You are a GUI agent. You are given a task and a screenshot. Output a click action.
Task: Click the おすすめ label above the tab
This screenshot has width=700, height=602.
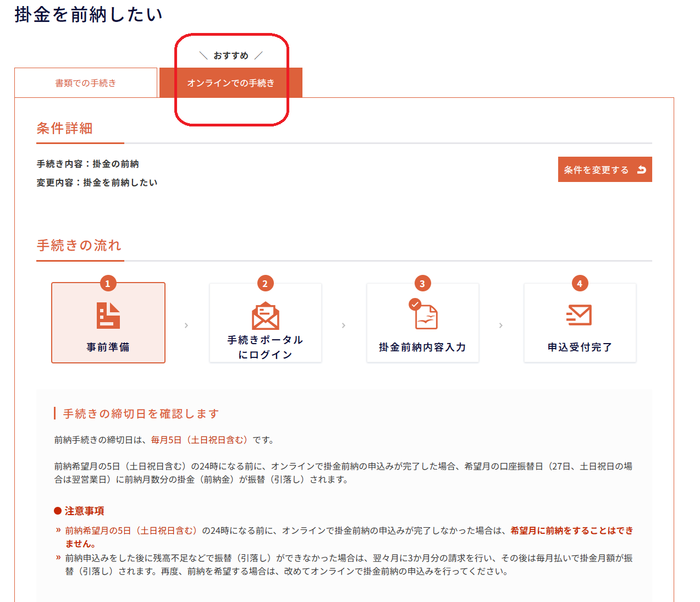pyautogui.click(x=231, y=56)
